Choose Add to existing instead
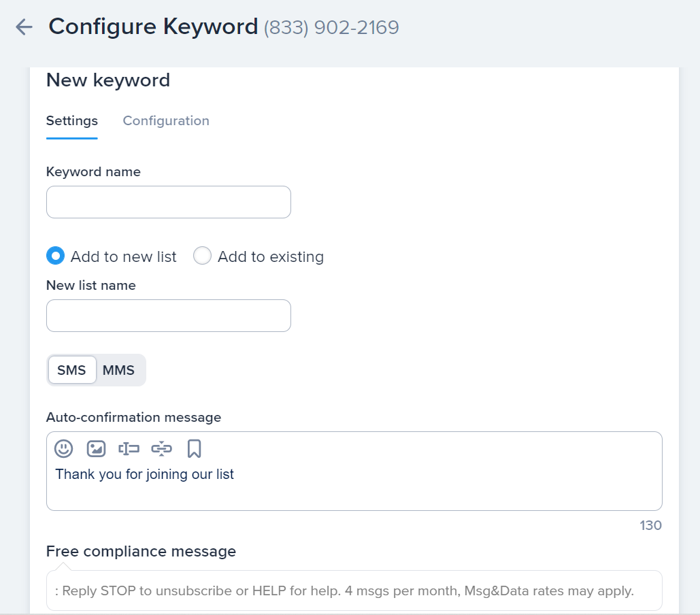This screenshot has width=700, height=615. click(202, 255)
